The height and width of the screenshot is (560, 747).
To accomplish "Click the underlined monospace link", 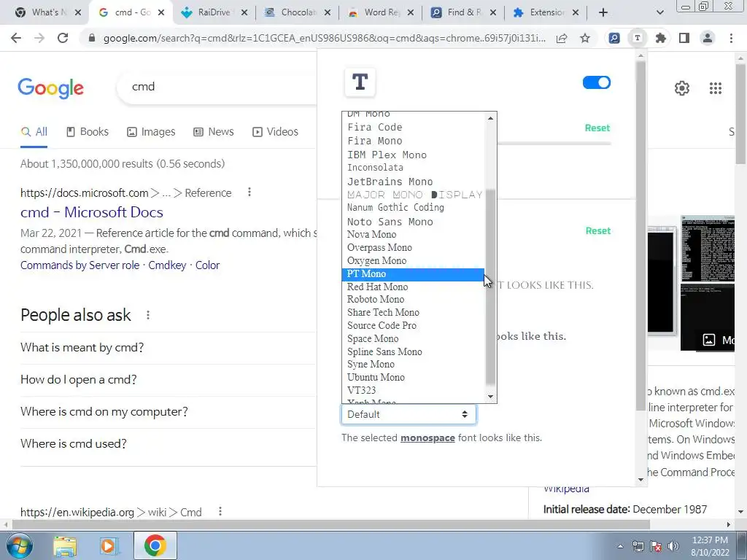I will pos(427,437).
